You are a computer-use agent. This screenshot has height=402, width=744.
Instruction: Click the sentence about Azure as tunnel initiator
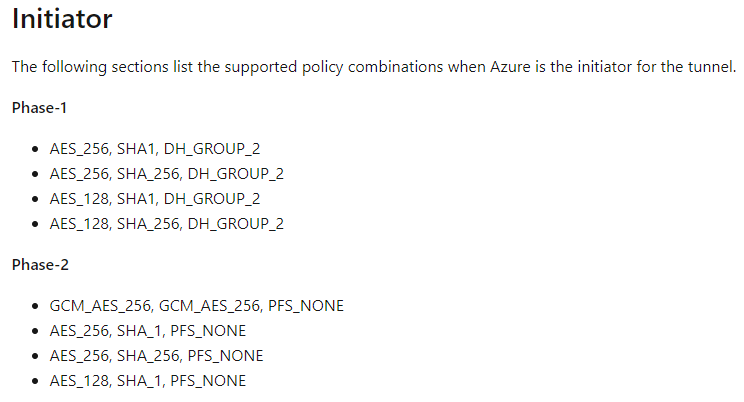click(374, 67)
